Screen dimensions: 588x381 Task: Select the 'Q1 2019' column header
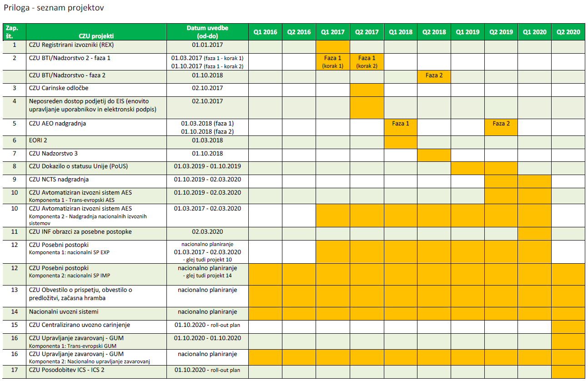[467, 32]
